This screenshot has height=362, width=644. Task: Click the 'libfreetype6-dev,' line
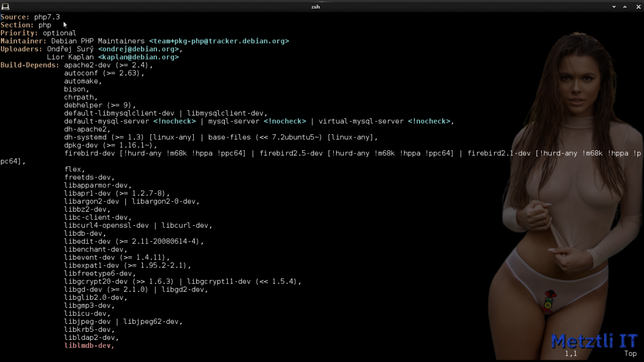click(100, 275)
